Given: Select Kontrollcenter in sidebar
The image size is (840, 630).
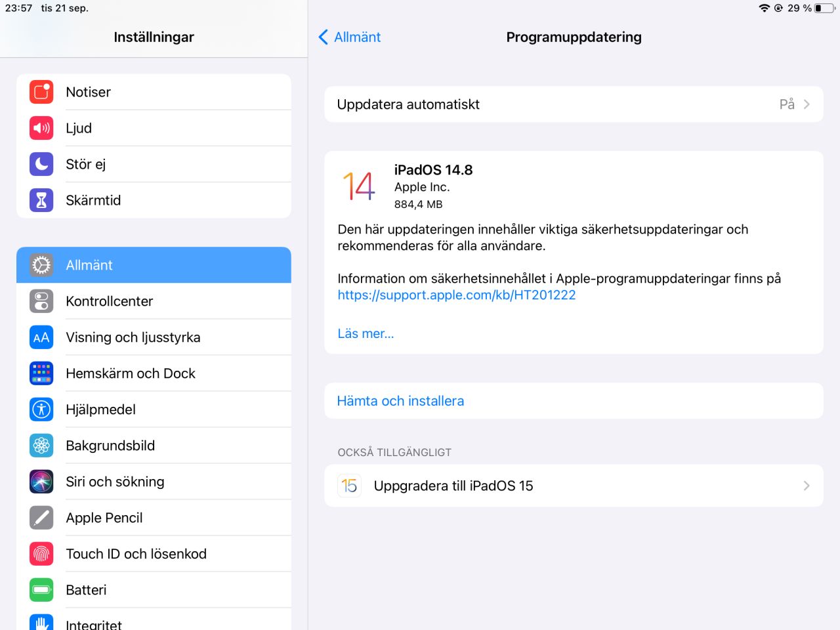Looking at the screenshot, I should click(x=154, y=301).
